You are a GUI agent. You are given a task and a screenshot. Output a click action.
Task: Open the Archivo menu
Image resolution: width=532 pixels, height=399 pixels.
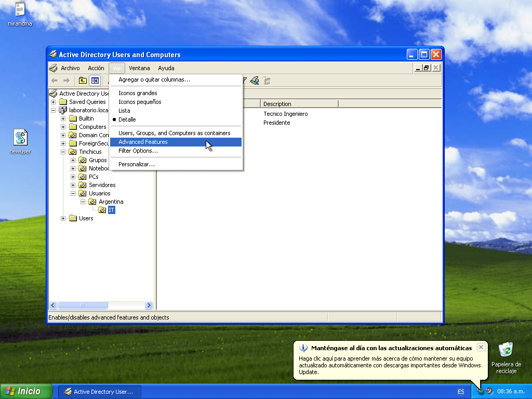point(70,68)
